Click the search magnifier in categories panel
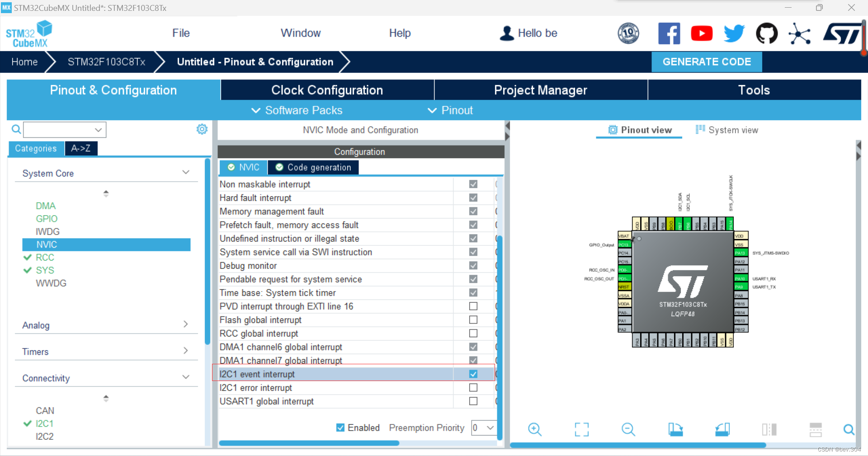 point(16,130)
